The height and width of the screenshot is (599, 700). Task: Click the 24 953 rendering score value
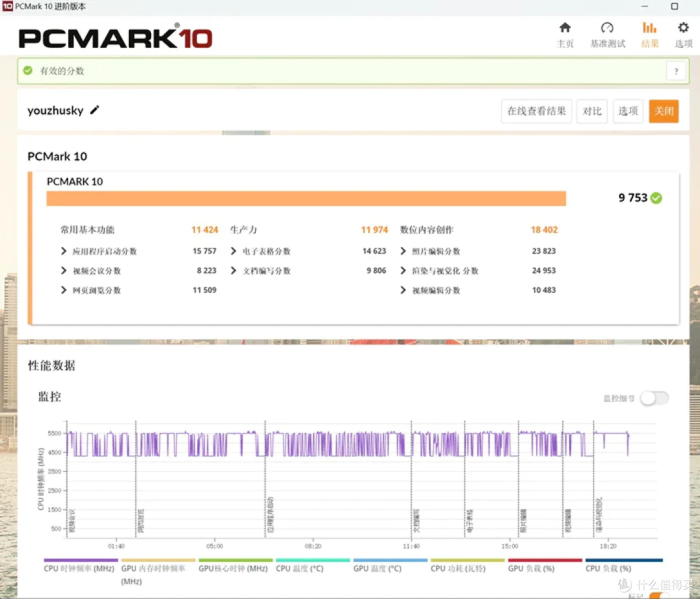point(544,270)
